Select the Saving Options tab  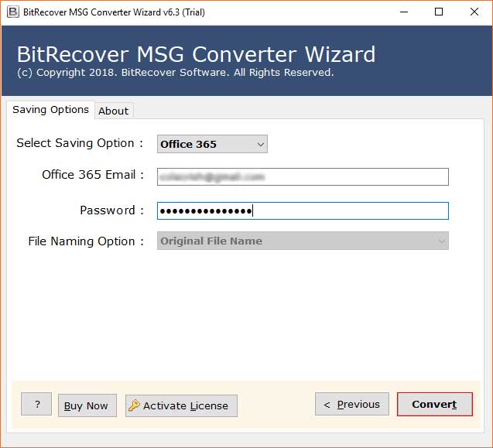50,109
